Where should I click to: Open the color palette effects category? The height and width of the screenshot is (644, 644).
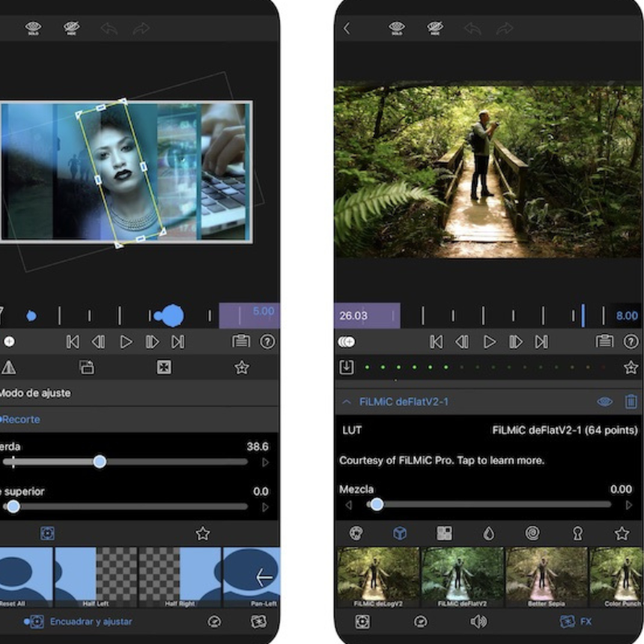tap(356, 533)
